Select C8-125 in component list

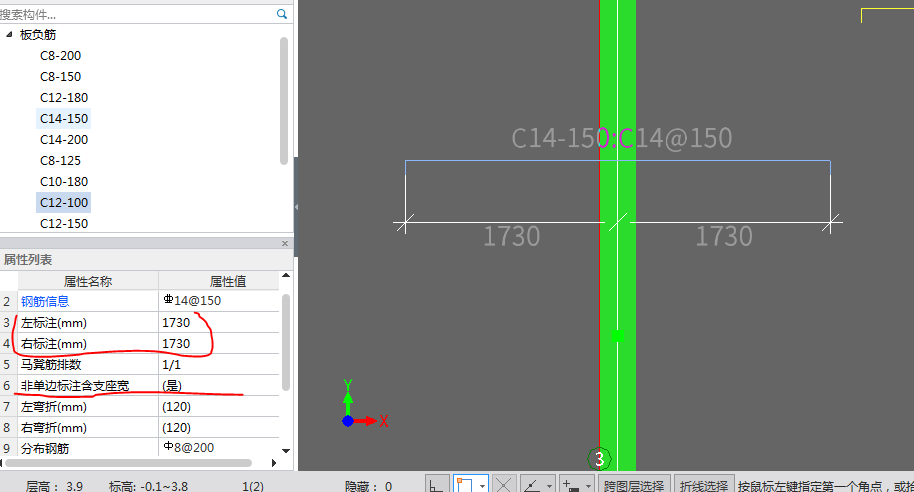61,160
